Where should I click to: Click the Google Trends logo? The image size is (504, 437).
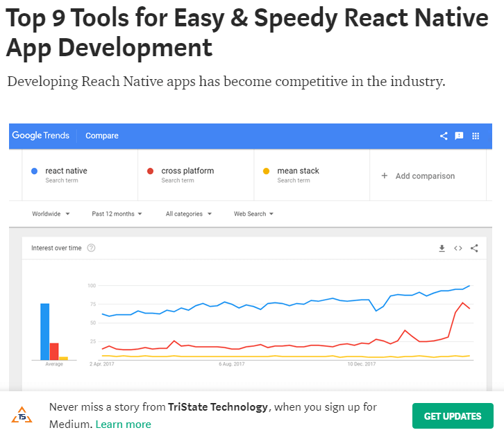click(41, 136)
